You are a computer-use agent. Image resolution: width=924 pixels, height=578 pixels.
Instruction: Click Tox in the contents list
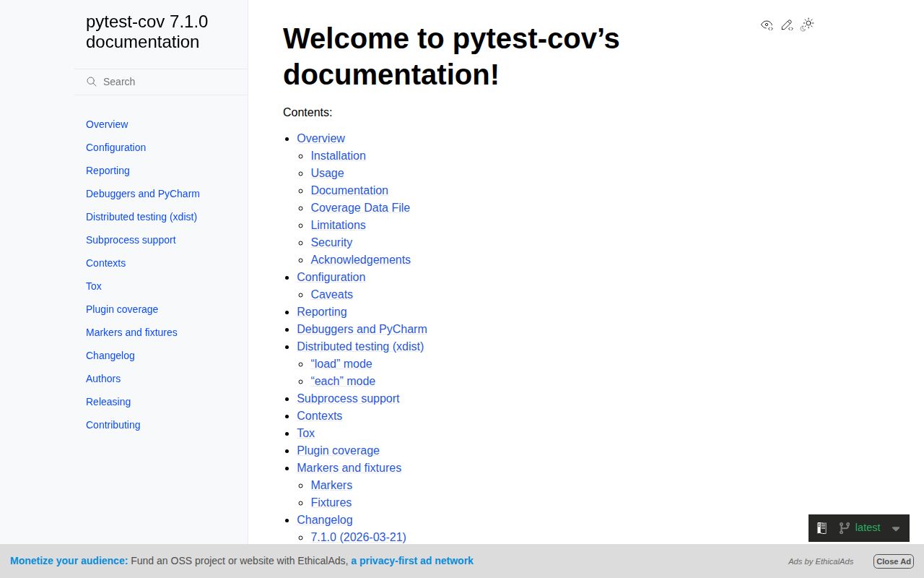pos(305,433)
